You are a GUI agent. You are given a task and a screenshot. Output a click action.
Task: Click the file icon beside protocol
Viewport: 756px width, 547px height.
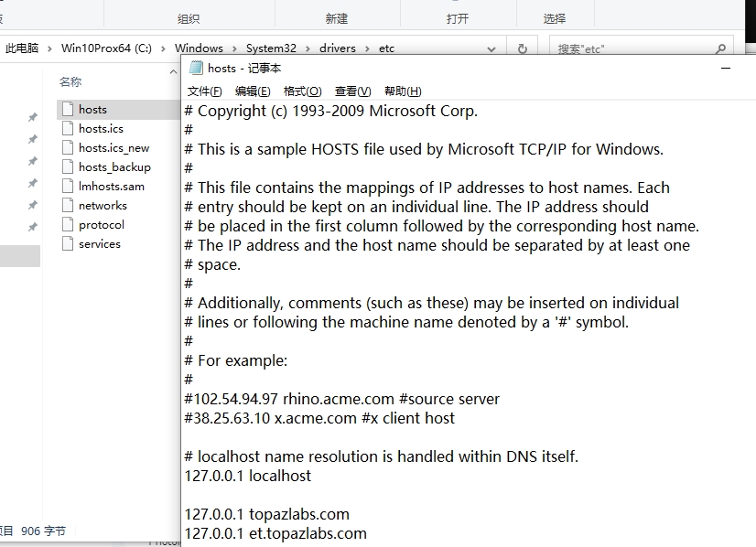[x=68, y=225]
